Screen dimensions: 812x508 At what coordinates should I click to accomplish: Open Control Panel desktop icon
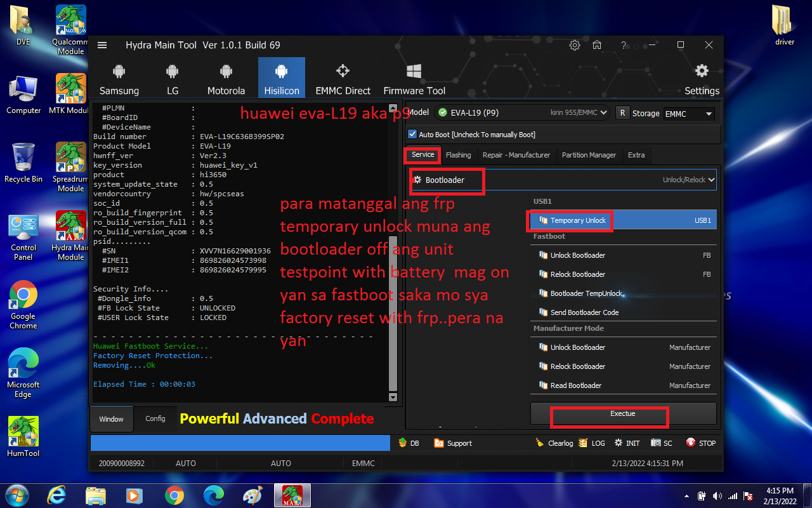[23, 236]
